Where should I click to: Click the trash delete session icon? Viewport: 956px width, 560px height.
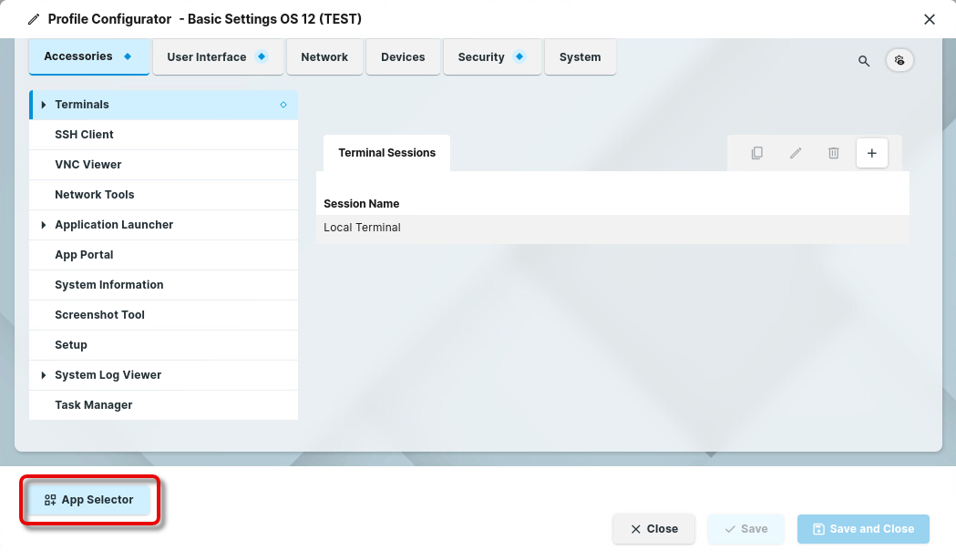click(x=833, y=153)
